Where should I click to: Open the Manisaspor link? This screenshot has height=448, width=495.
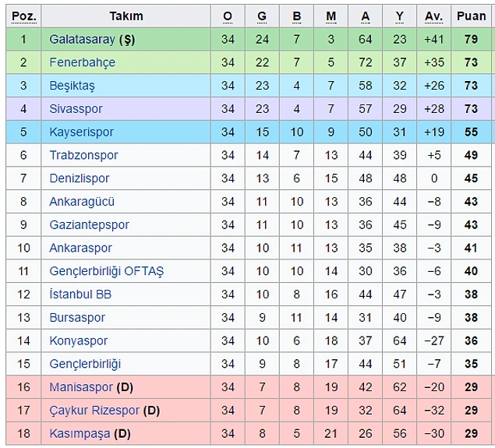tap(81, 387)
